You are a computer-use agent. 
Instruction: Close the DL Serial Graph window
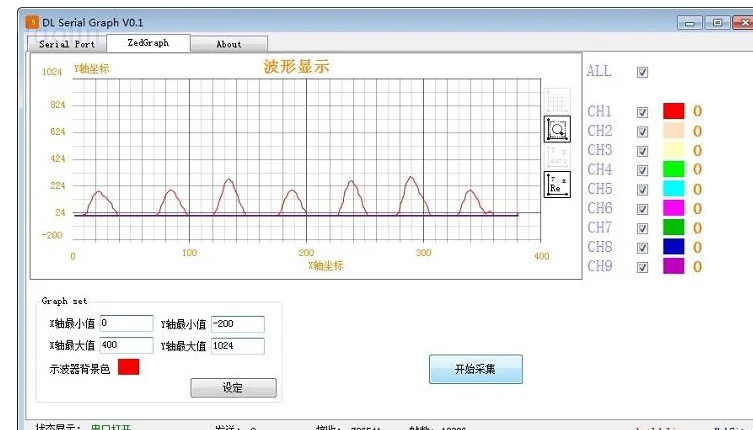[x=743, y=23]
